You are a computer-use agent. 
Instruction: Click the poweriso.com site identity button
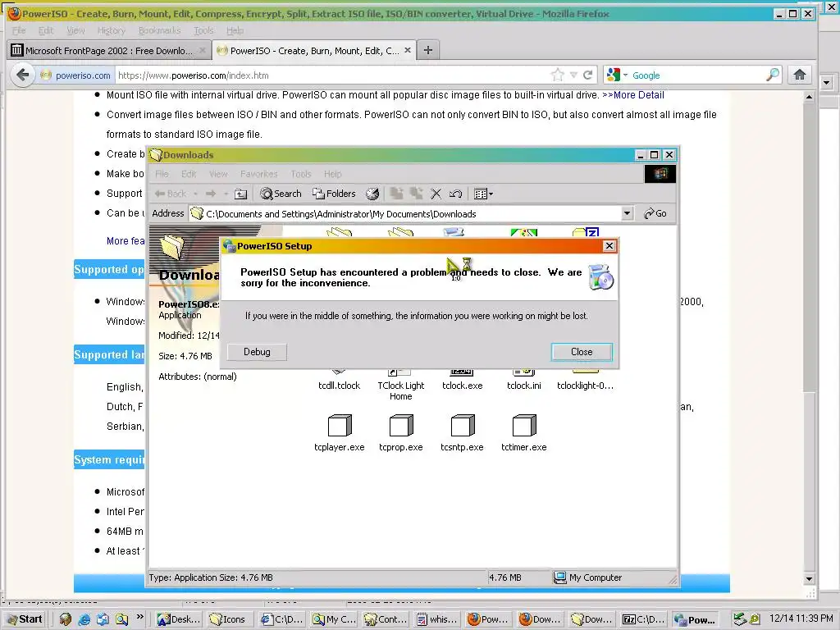click(75, 75)
